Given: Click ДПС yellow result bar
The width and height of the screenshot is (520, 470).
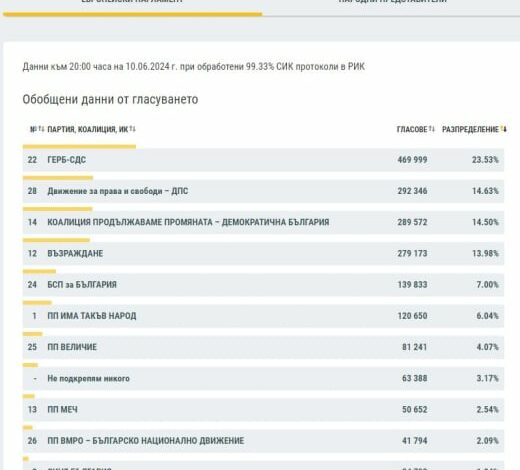Looking at the screenshot, I should click(58, 178).
